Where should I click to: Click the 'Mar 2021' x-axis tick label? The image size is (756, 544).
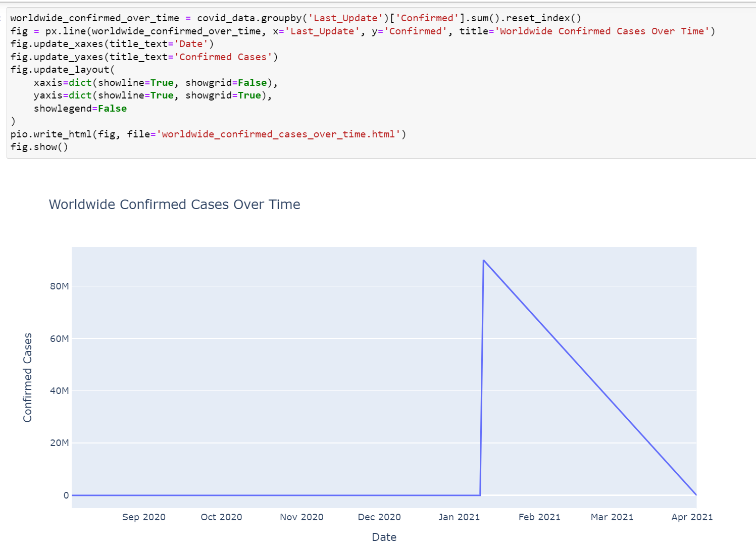tap(612, 517)
